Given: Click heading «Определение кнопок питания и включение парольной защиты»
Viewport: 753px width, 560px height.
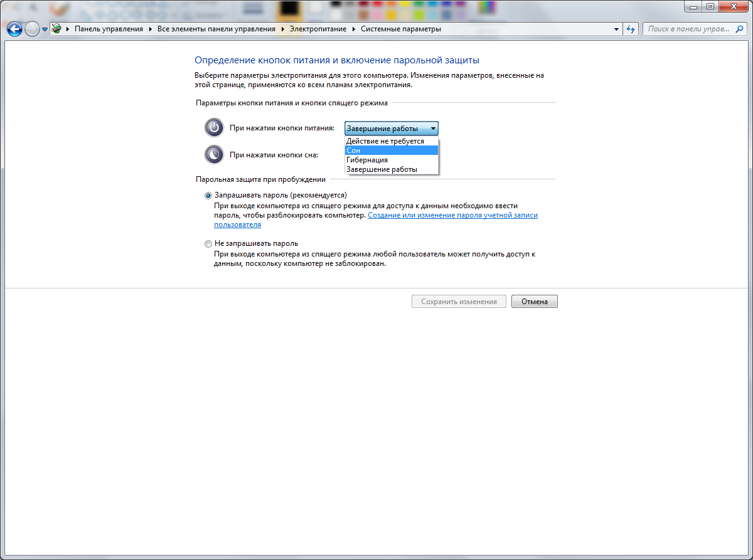Looking at the screenshot, I should tap(337, 60).
